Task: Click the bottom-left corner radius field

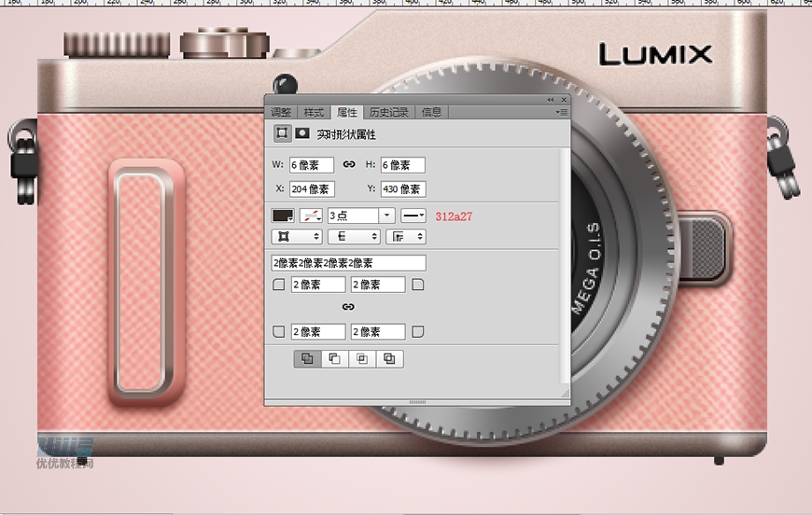Action: click(x=318, y=332)
